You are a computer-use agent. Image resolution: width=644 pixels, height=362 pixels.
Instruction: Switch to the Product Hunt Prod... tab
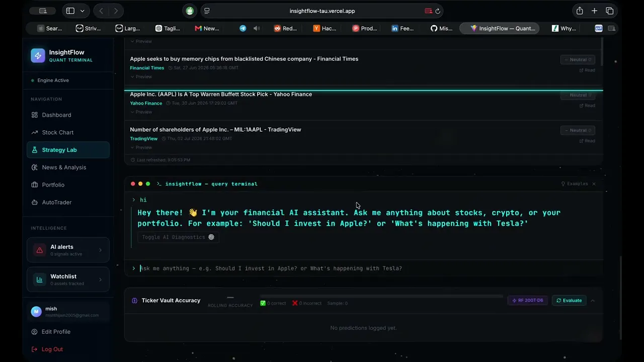(x=364, y=29)
